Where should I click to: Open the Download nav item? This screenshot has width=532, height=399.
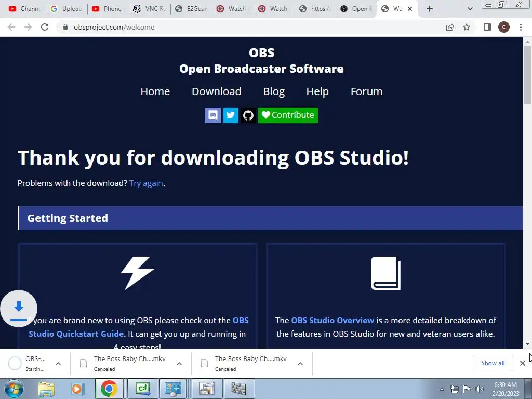(217, 91)
